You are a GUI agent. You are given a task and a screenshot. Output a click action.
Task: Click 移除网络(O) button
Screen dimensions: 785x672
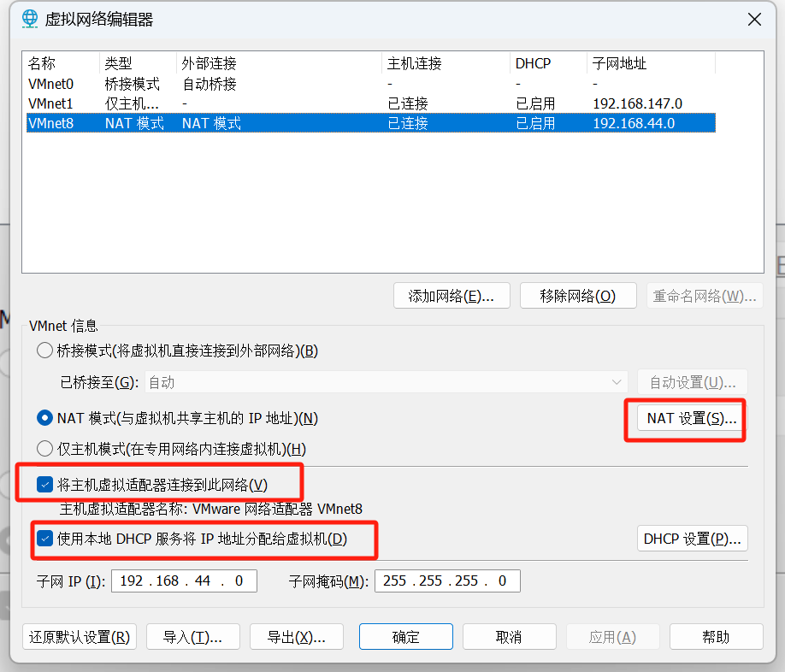pos(578,296)
